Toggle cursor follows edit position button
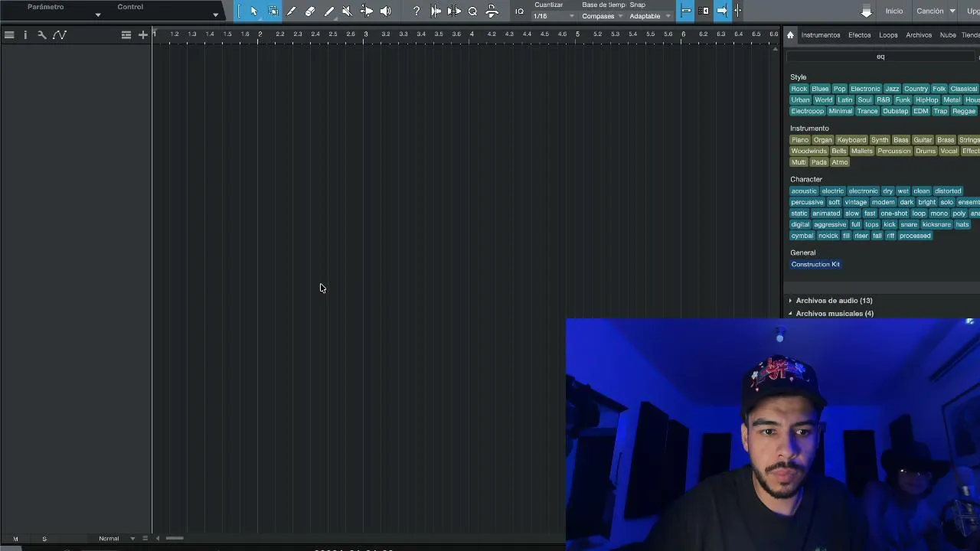Image resolution: width=980 pixels, height=551 pixels. [738, 11]
